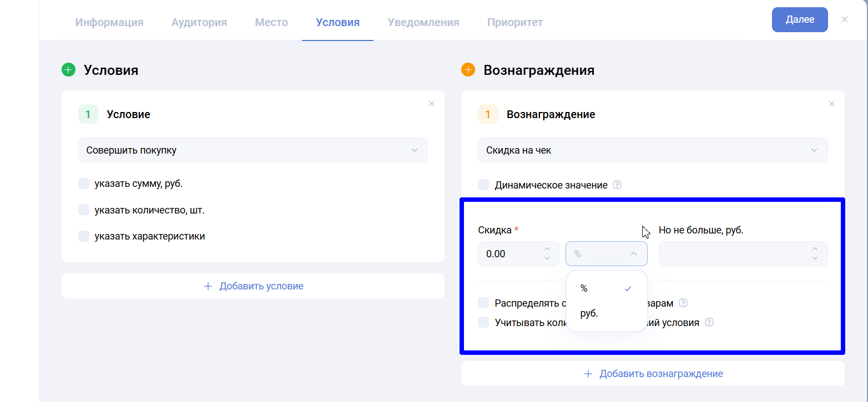868x402 pixels.
Task: Open the Уведомления tab
Action: (x=423, y=23)
